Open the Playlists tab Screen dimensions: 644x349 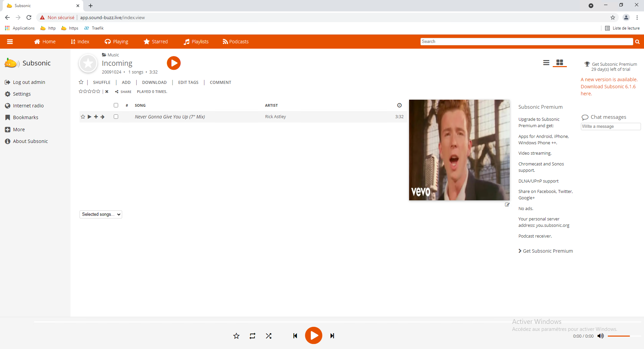[196, 42]
